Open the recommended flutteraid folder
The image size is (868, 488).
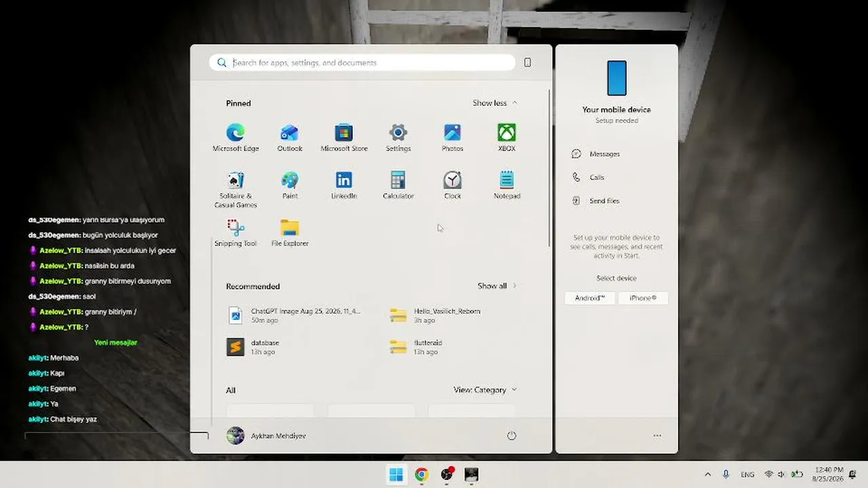point(416,347)
